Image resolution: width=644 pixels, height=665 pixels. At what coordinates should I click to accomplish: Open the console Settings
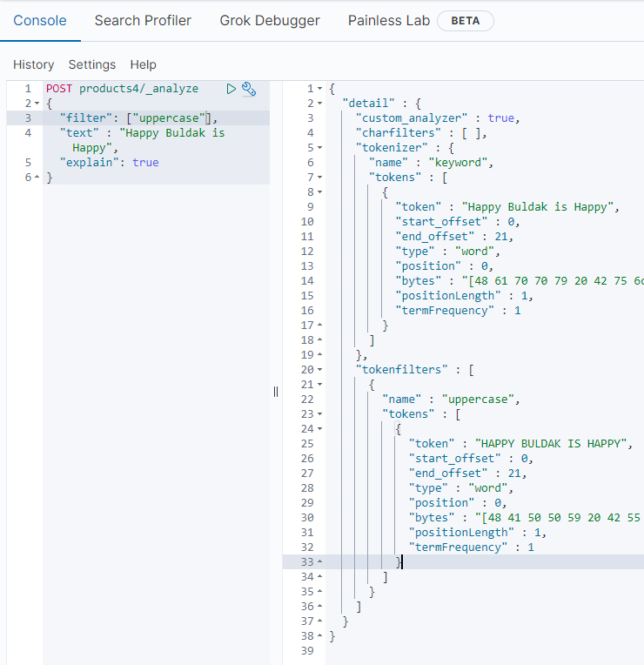(91, 64)
